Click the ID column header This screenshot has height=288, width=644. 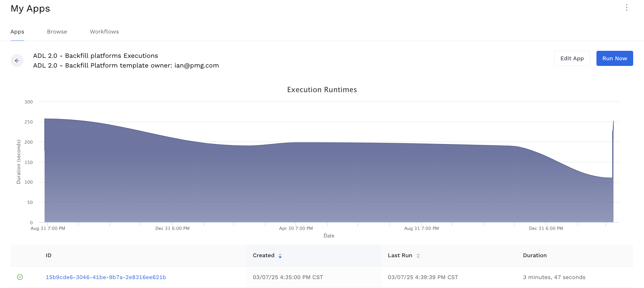pos(48,255)
